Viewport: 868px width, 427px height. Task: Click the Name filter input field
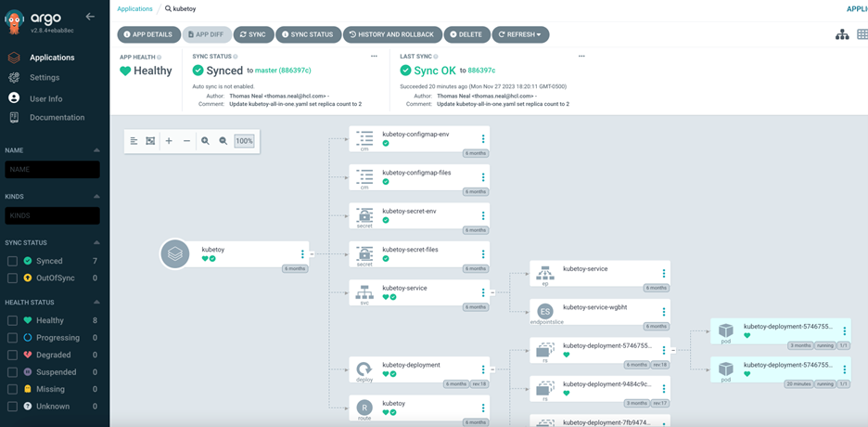pyautogui.click(x=52, y=170)
